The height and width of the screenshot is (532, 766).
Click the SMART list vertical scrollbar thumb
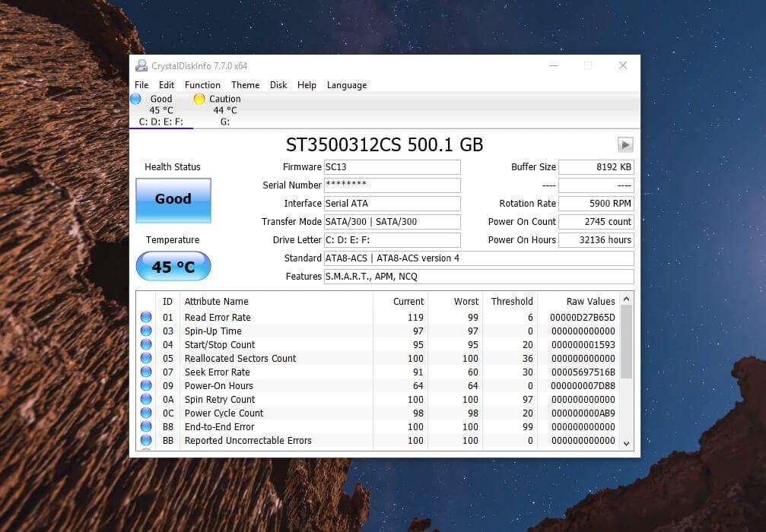(x=627, y=342)
